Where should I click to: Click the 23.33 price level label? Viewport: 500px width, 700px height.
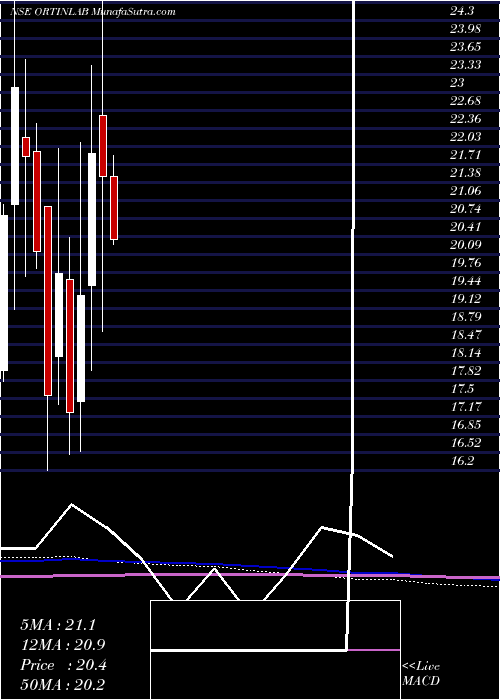(x=465, y=65)
